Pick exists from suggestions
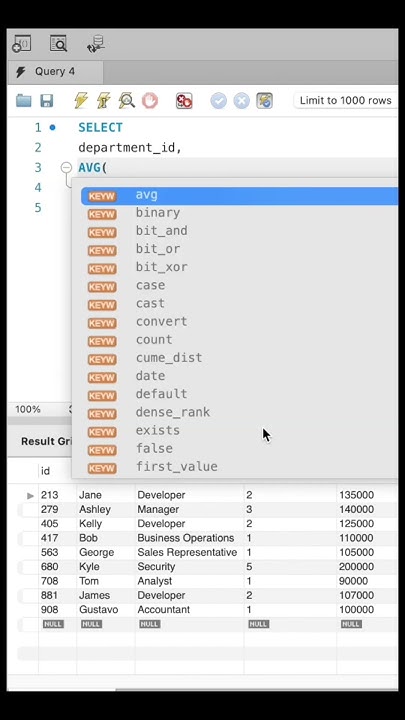Viewport: 405px width, 720px height. (x=239, y=431)
